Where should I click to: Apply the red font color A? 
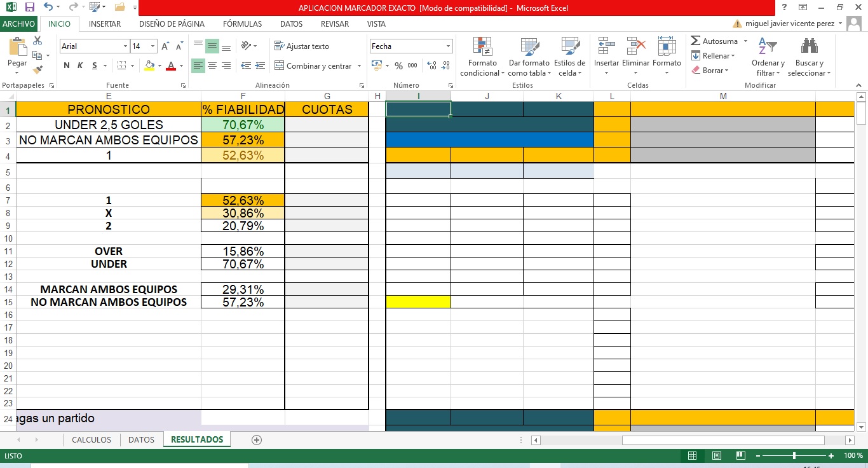tap(171, 65)
